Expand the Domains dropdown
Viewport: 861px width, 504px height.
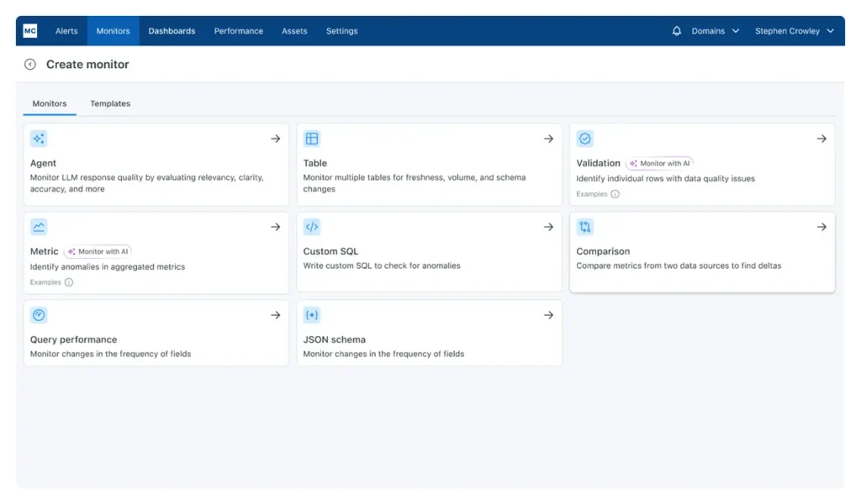click(x=715, y=31)
